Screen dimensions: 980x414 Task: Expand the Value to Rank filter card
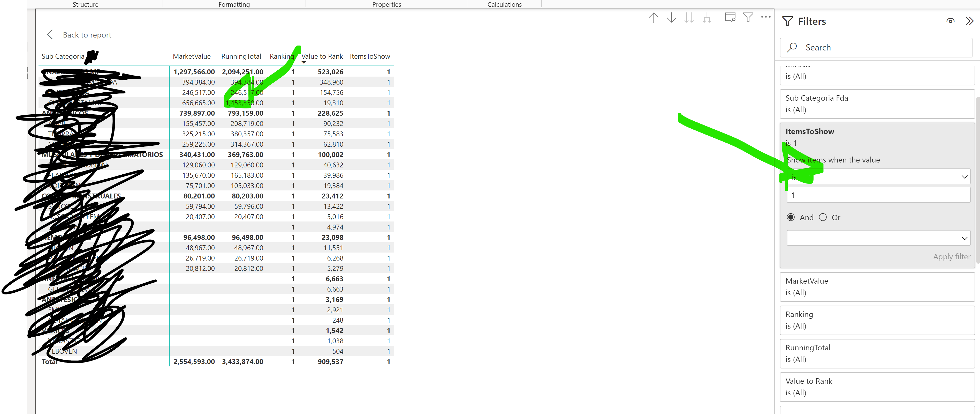point(877,387)
